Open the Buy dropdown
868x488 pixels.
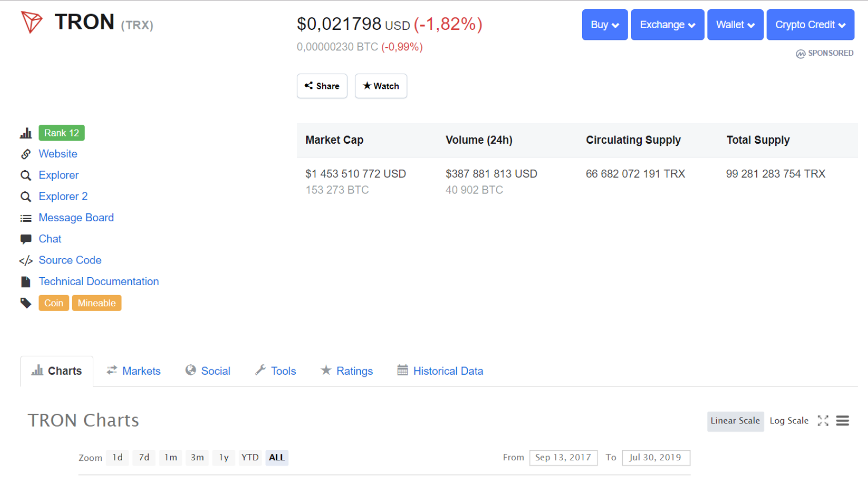coord(605,24)
